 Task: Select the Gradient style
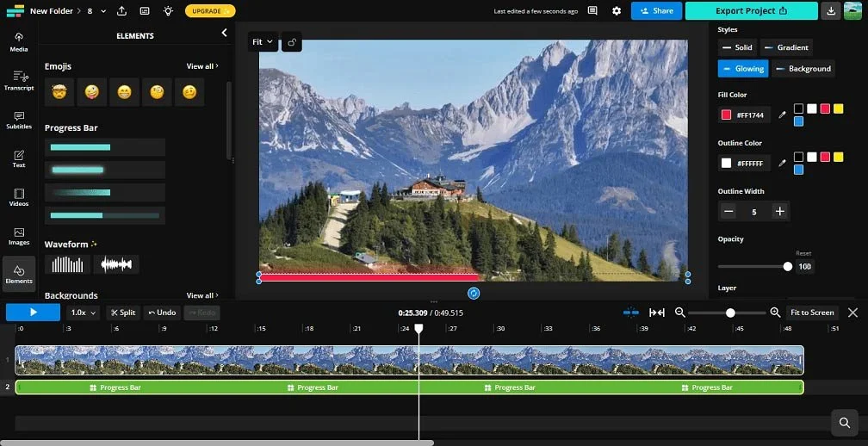tap(787, 47)
